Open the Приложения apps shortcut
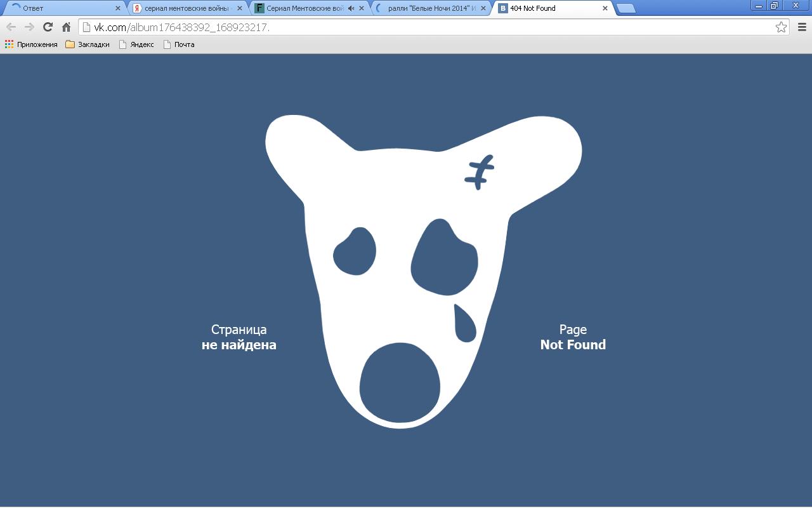The width and height of the screenshot is (812, 508). click(x=31, y=44)
